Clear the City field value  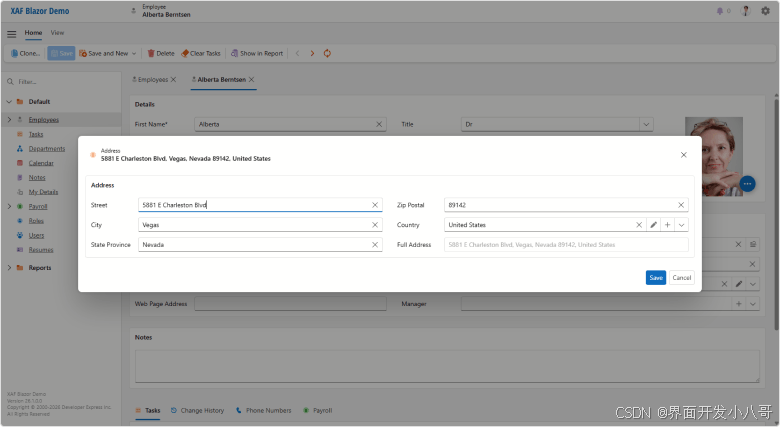tap(375, 225)
